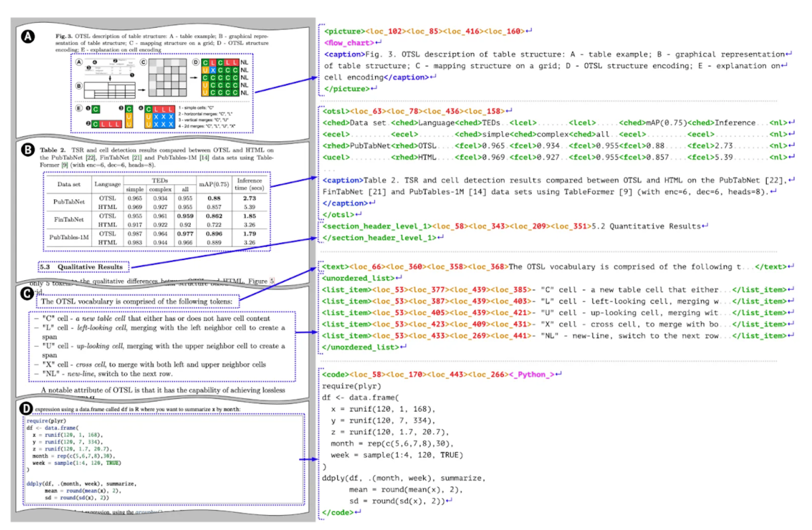Viewport: 812px width, 530px height.
Task: Click the closing </picture> tag
Action: tap(346, 89)
